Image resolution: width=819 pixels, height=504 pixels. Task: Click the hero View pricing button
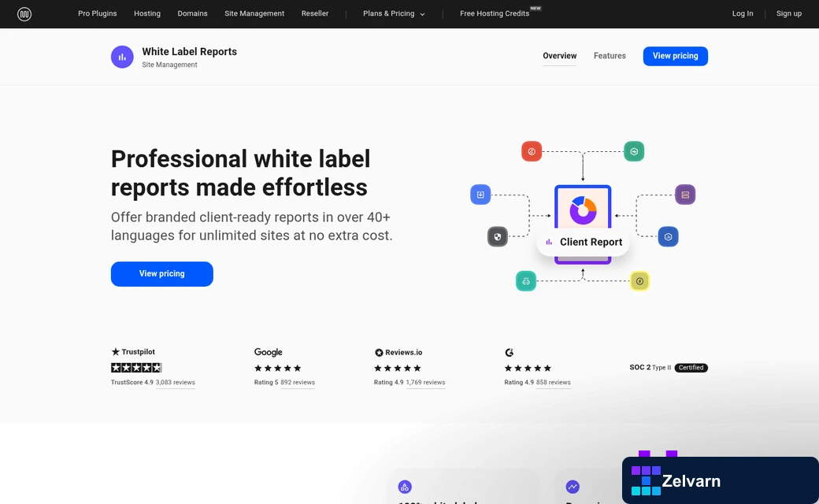coord(162,274)
